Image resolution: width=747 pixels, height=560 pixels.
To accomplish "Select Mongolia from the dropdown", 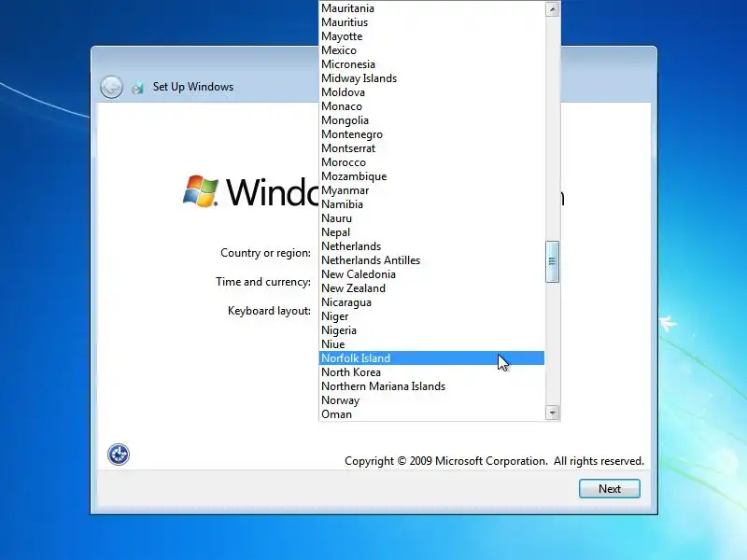I will [x=431, y=120].
